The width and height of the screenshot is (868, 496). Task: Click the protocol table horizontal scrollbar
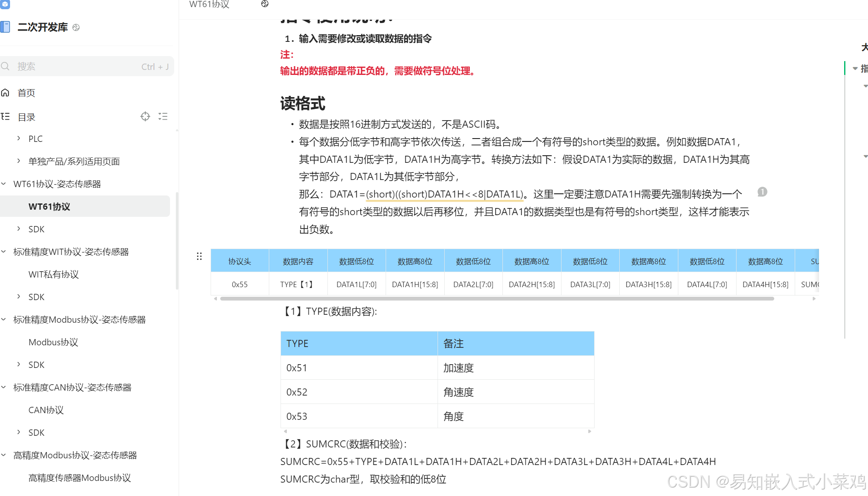point(497,299)
